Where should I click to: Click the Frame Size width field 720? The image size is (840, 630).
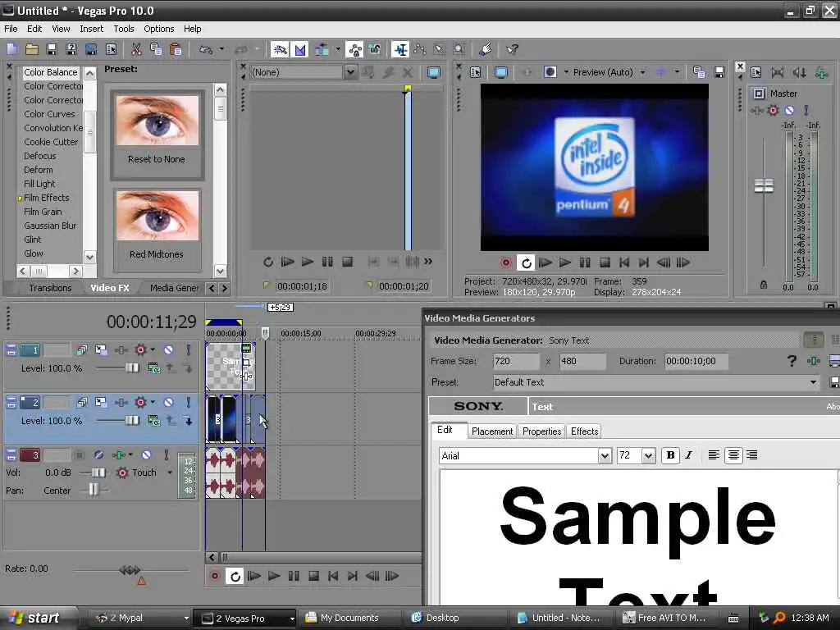point(515,361)
